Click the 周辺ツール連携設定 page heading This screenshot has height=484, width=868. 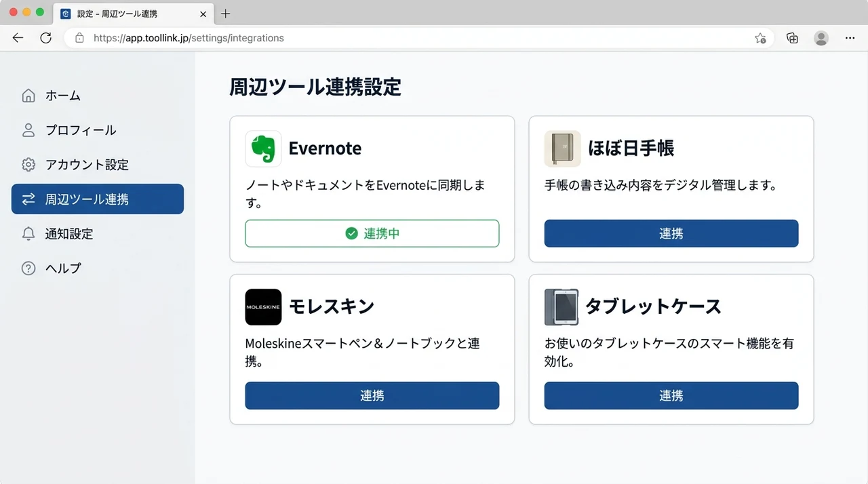tap(315, 87)
